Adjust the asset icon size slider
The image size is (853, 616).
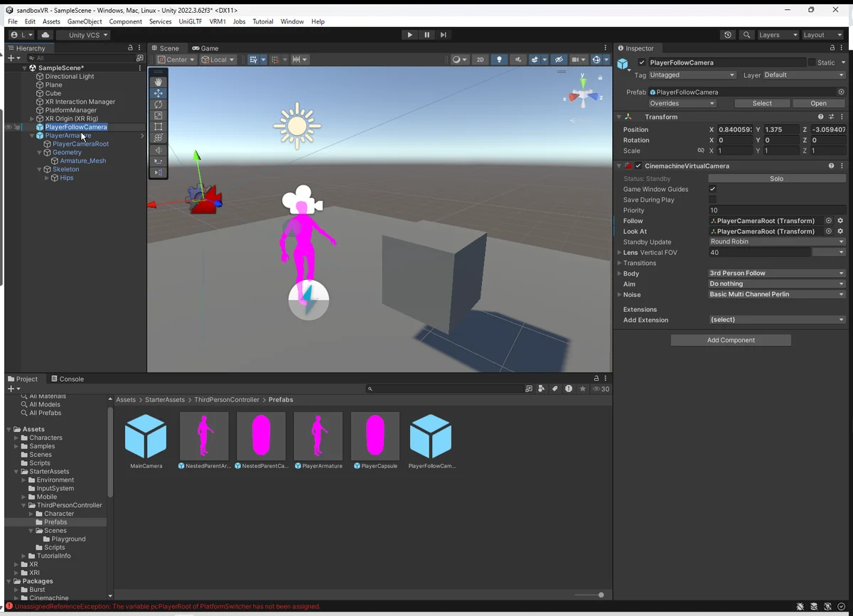click(x=589, y=595)
